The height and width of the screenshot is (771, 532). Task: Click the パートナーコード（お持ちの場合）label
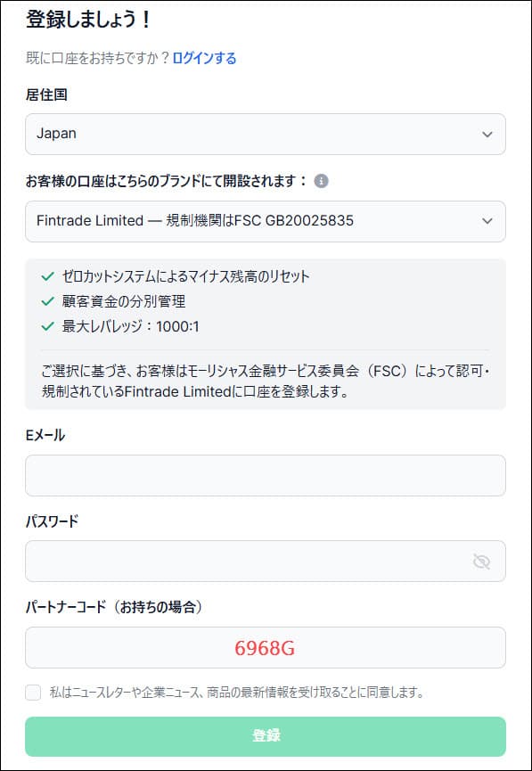tap(114, 607)
